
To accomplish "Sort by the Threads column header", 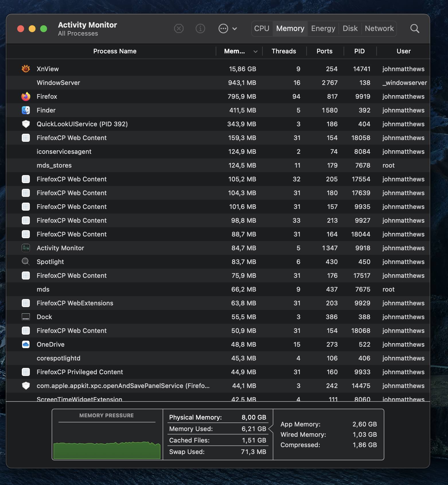I will click(x=284, y=51).
